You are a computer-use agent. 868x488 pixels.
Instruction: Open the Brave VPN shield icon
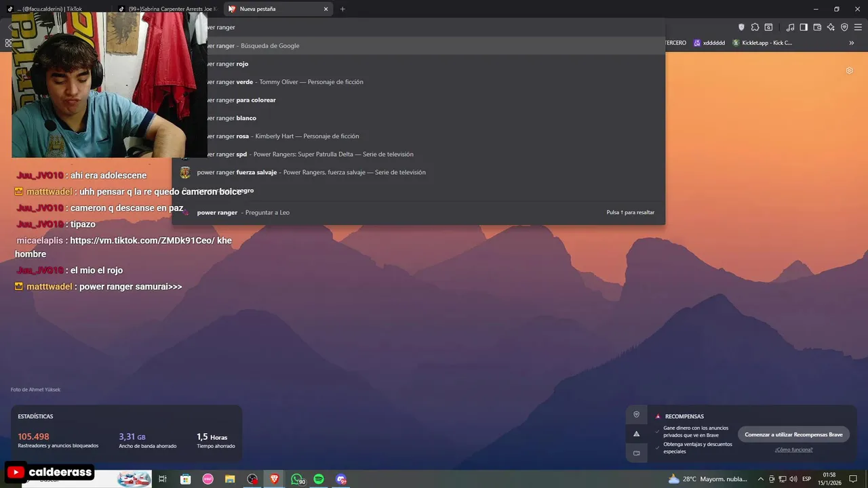[844, 27]
